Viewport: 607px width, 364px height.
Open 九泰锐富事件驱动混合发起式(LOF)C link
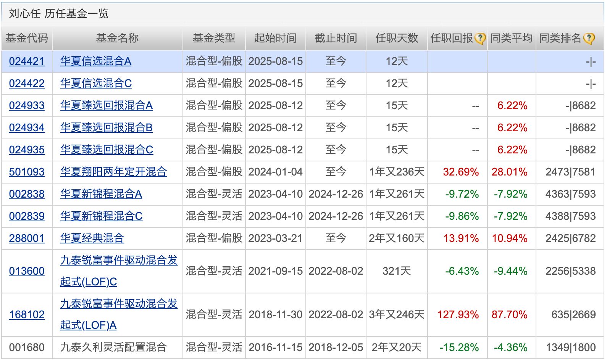point(119,261)
